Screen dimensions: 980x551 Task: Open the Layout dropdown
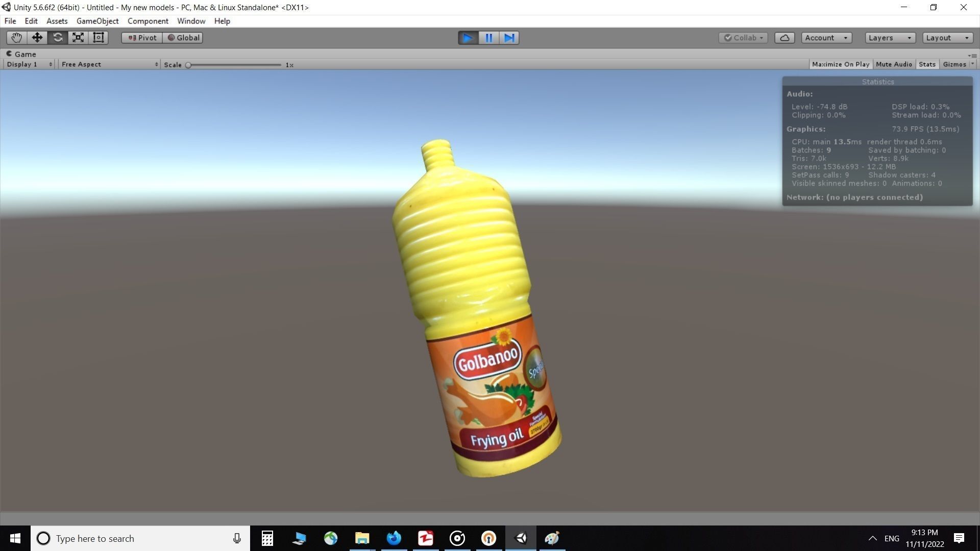click(x=947, y=37)
